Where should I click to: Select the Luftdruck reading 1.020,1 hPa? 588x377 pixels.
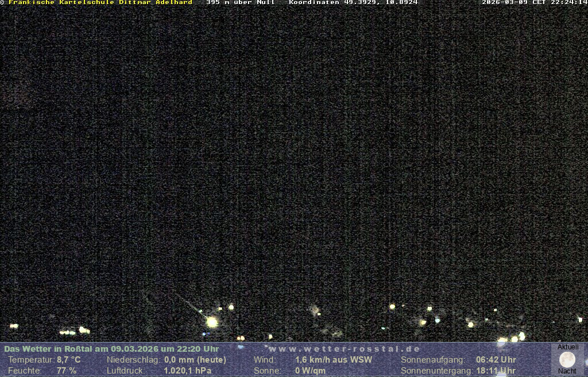click(187, 371)
